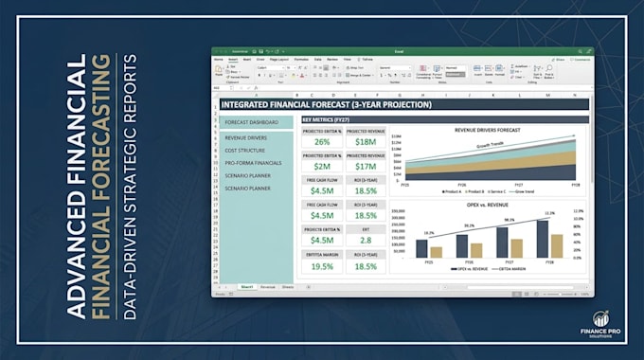Screen dimensions: 644x360
Task: Click the Paste clipboard icon
Action: click(x=219, y=69)
